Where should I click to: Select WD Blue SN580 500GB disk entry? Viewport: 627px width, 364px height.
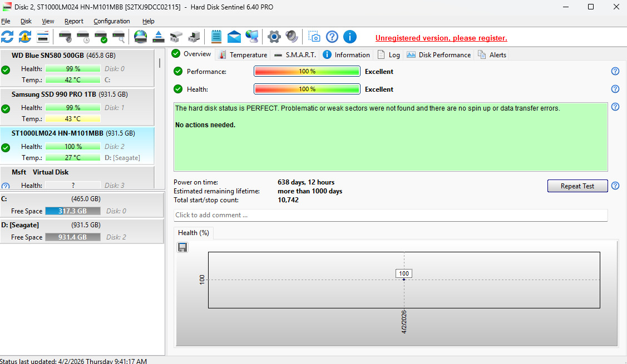77,68
